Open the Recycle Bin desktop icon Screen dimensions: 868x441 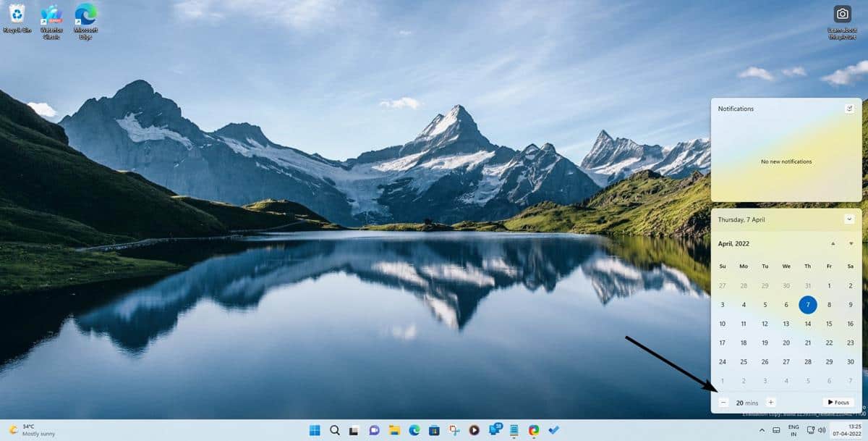click(17, 19)
